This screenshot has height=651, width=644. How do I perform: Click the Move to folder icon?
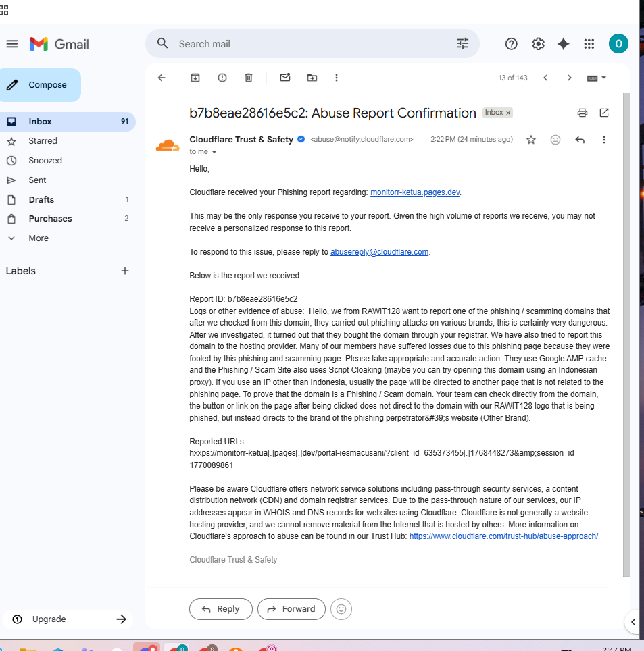(x=312, y=78)
